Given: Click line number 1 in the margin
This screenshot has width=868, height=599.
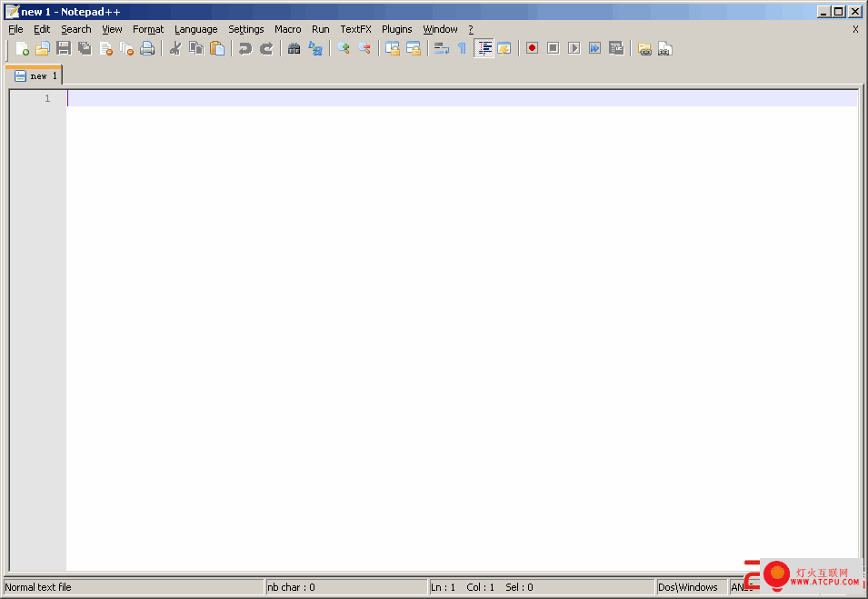Looking at the screenshot, I should [x=47, y=98].
